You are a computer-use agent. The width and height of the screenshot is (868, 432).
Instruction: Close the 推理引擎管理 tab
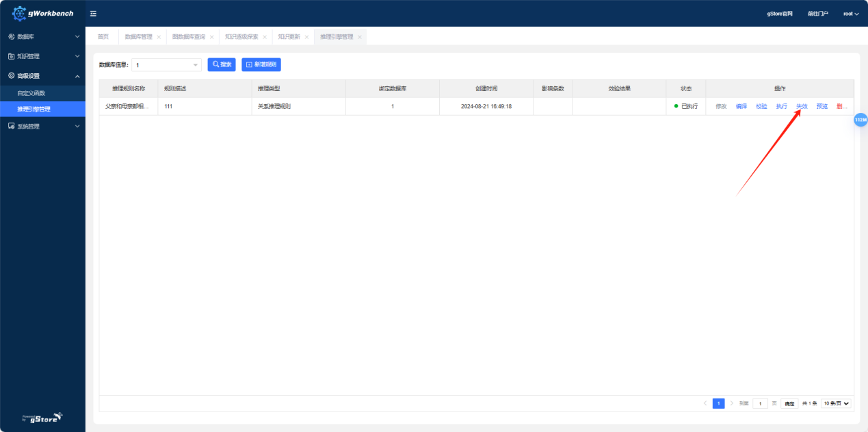pos(360,37)
